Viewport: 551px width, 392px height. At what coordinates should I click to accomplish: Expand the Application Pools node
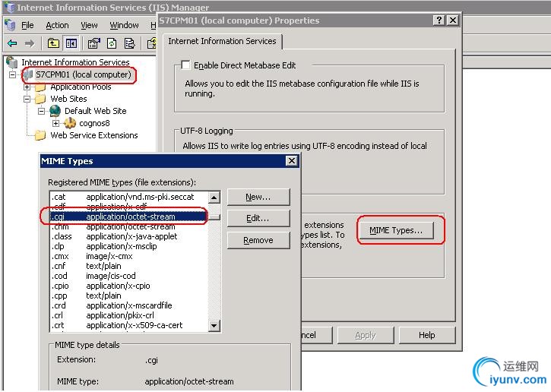(27, 87)
